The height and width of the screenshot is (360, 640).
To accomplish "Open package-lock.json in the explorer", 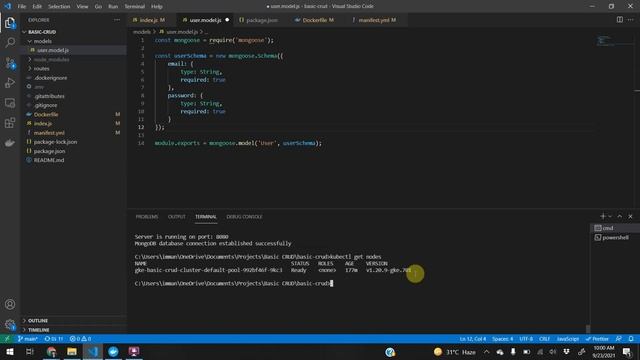I will tap(73, 142).
